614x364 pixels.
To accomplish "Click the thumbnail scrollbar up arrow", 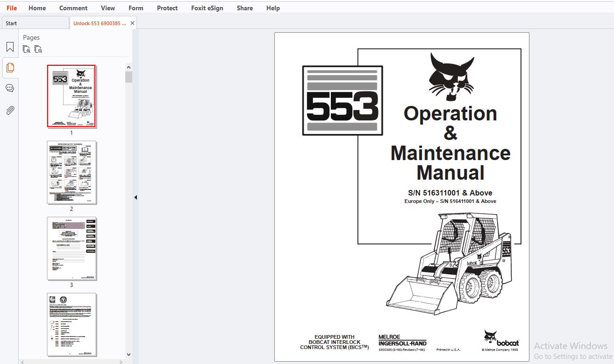I will tap(129, 67).
